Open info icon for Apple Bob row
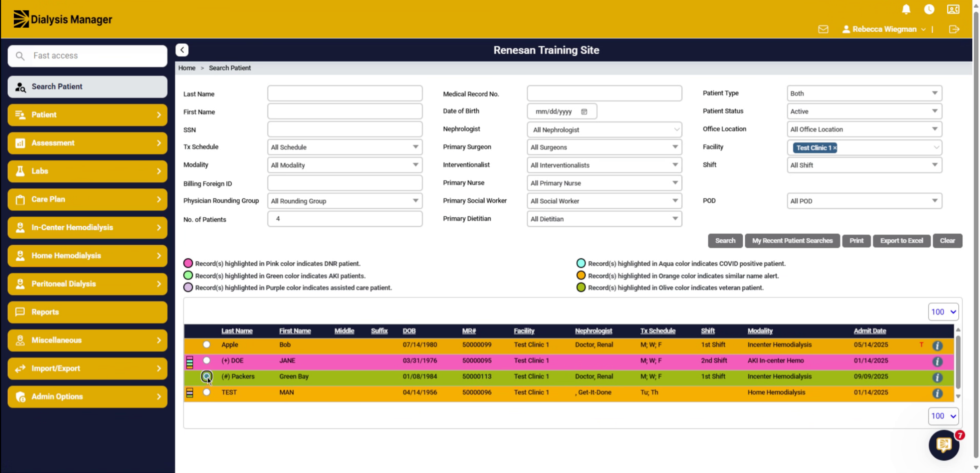Image resolution: width=980 pixels, height=473 pixels. pos(937,346)
